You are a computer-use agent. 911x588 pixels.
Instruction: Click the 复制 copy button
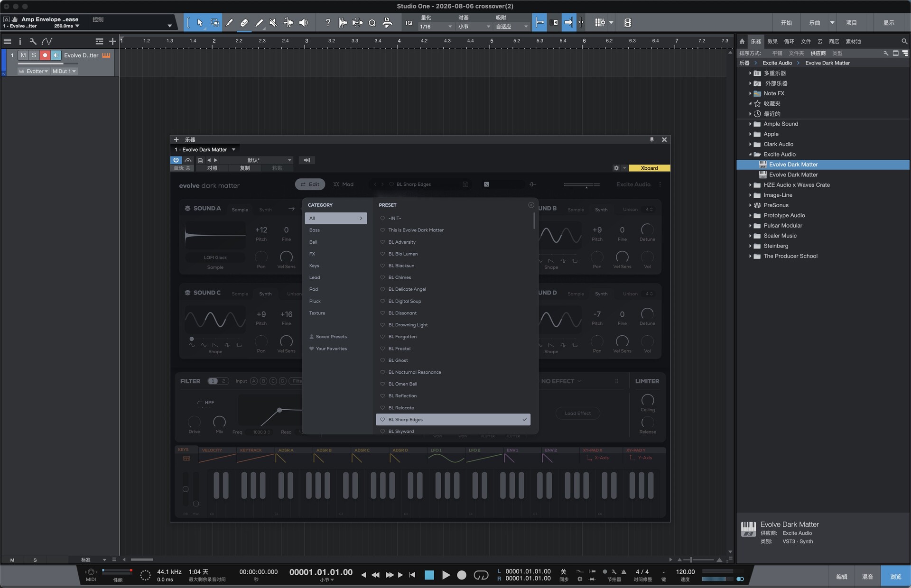[245, 168]
